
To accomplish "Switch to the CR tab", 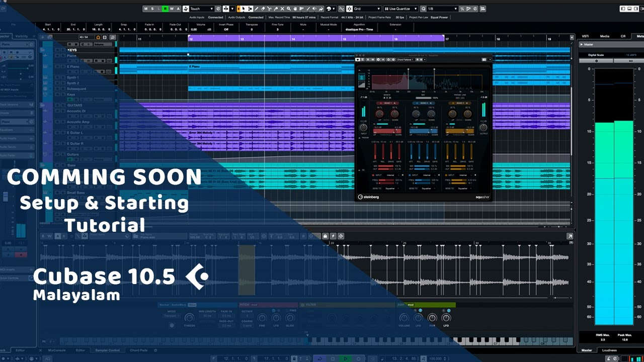I will [623, 36].
